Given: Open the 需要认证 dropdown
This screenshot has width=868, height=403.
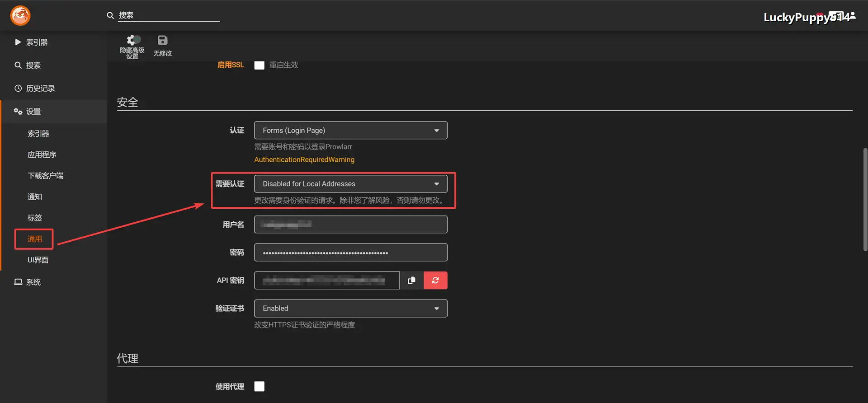Looking at the screenshot, I should (x=351, y=184).
